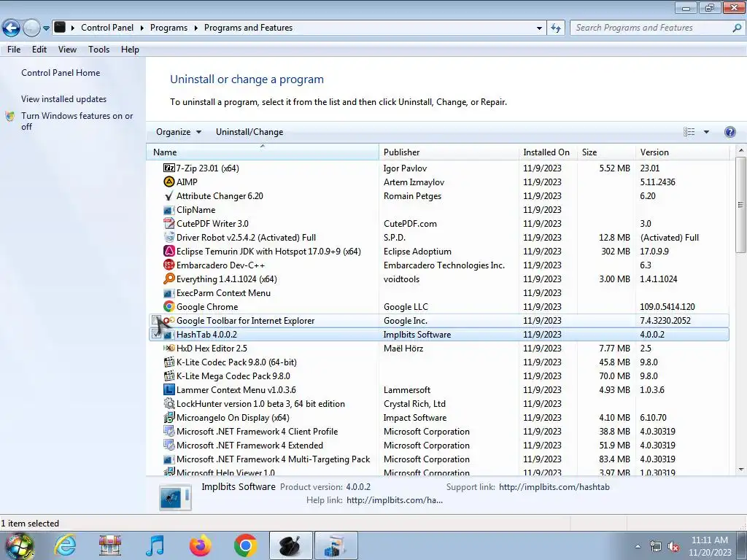Click the Attribute Changer checkmark icon

(169, 195)
